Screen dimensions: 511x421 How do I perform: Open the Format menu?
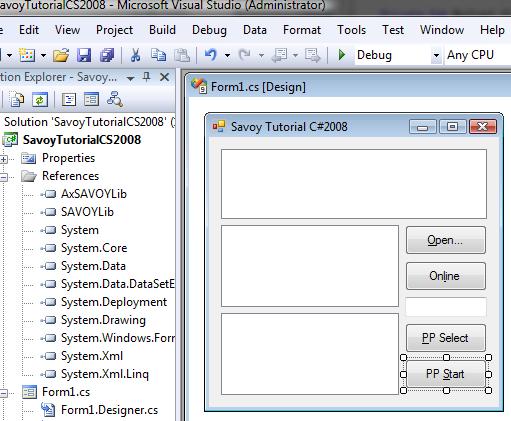[x=302, y=30]
